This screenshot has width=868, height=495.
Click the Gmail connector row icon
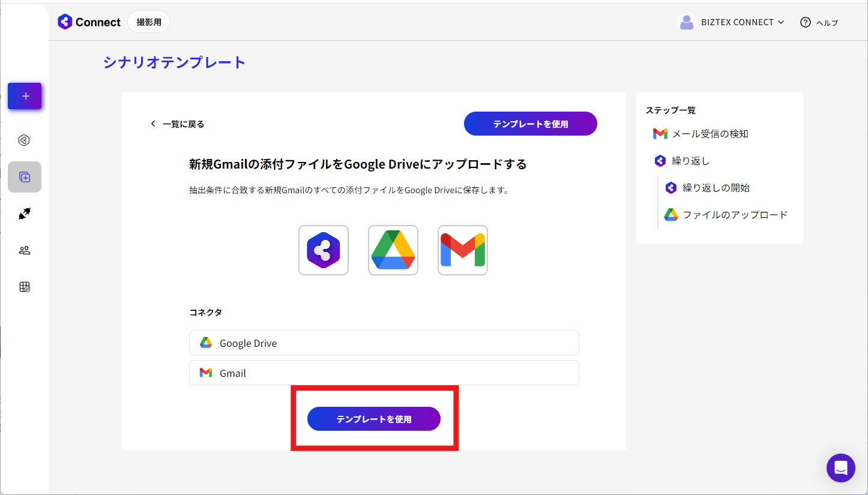tap(206, 373)
